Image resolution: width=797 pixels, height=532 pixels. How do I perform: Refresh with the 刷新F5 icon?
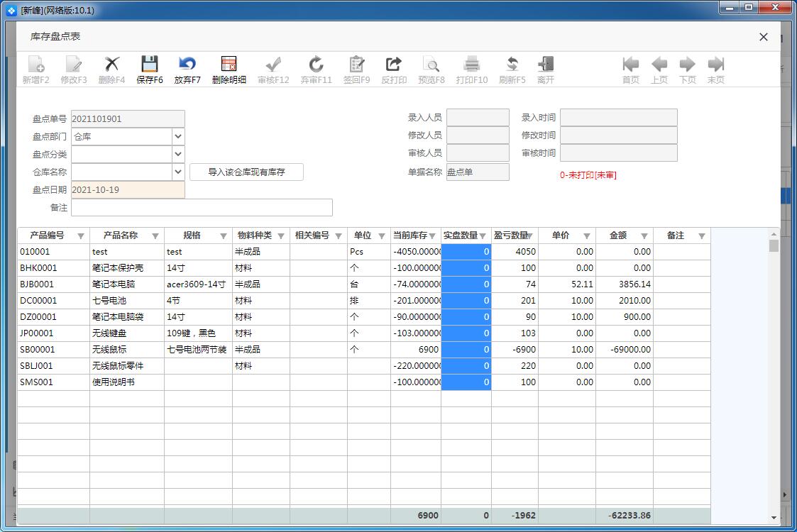(x=512, y=65)
